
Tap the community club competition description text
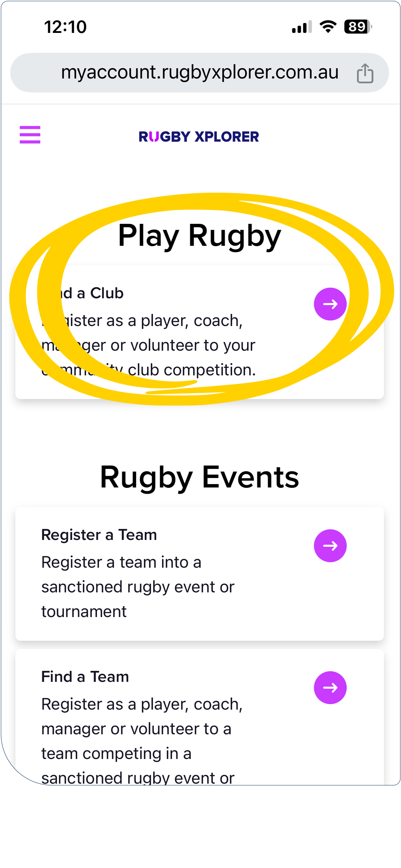148,345
